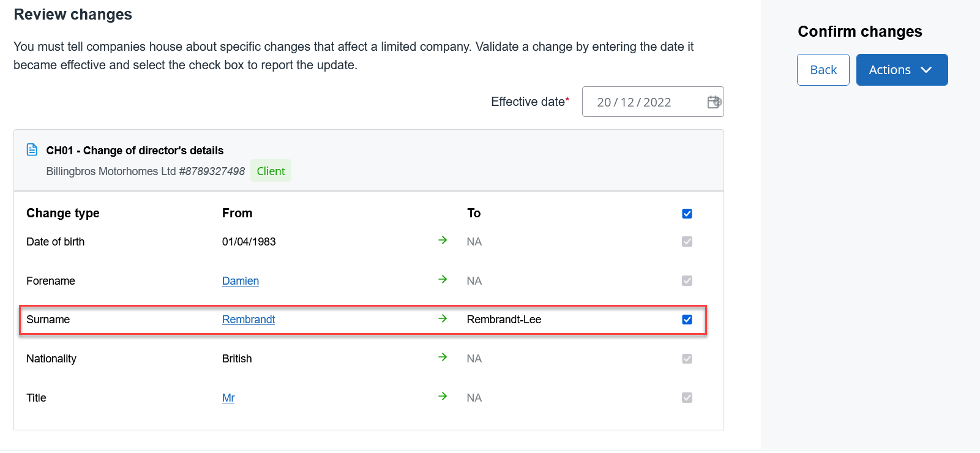Toggle the select-all checkbox in table header

[687, 214]
